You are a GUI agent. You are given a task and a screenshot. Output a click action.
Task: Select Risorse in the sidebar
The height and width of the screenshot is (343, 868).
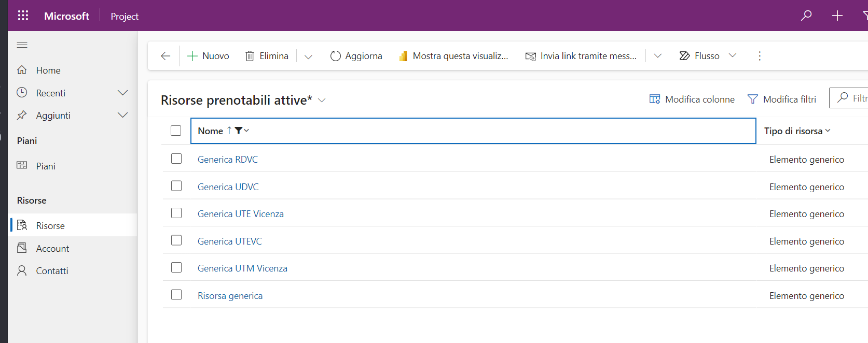pyautogui.click(x=73, y=226)
